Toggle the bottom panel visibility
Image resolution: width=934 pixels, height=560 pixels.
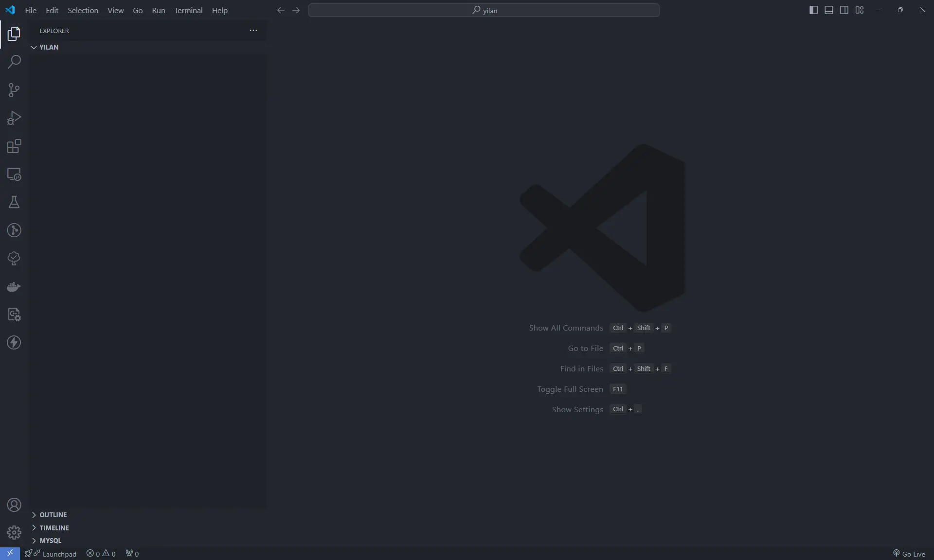pos(829,10)
